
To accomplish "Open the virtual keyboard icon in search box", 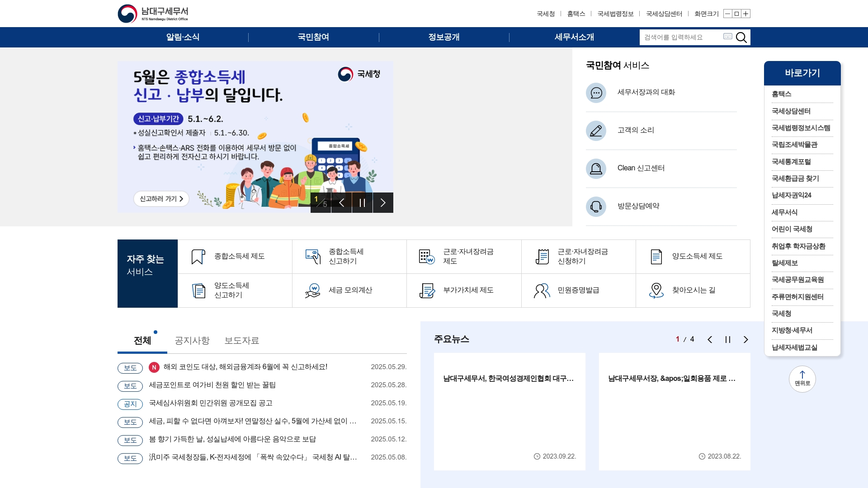I will click(727, 36).
